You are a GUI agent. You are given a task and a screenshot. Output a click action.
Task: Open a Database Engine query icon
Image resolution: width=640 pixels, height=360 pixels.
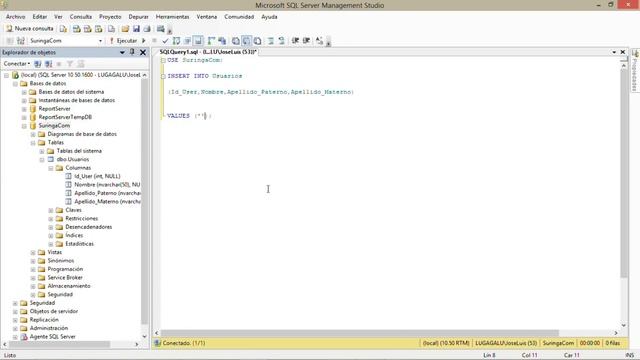pyautogui.click(x=63, y=29)
